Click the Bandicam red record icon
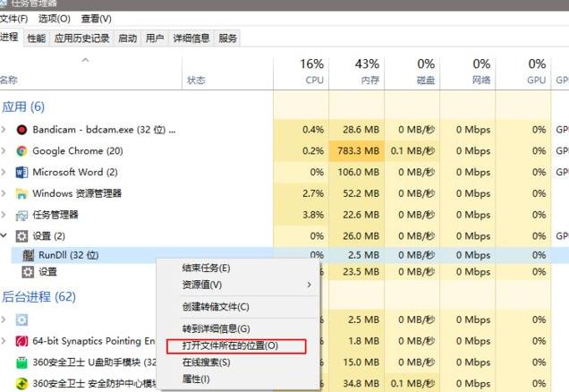This screenshot has height=392, width=569. [21, 130]
